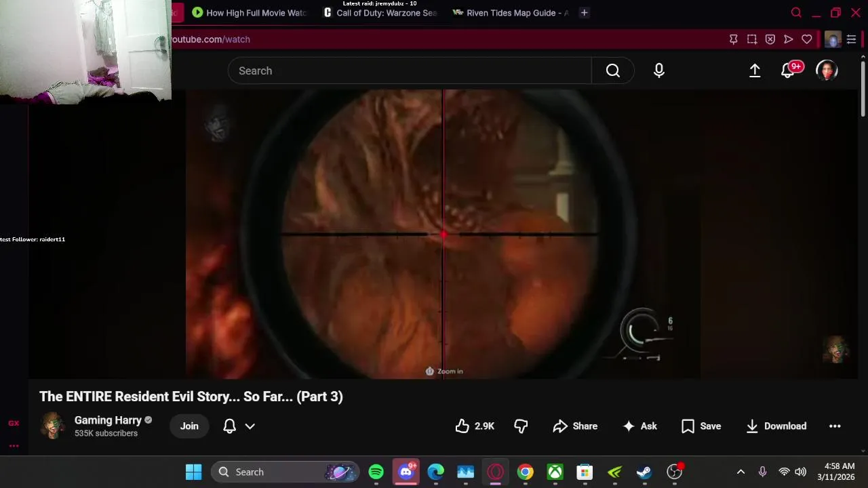This screenshot has width=868, height=488.
Task: Open Microsoft Store from the taskbar
Action: click(x=585, y=472)
